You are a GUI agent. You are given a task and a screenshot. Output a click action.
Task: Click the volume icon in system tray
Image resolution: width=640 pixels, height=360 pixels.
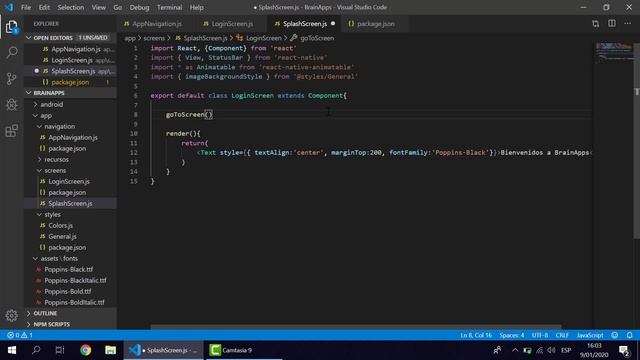pyautogui.click(x=551, y=350)
